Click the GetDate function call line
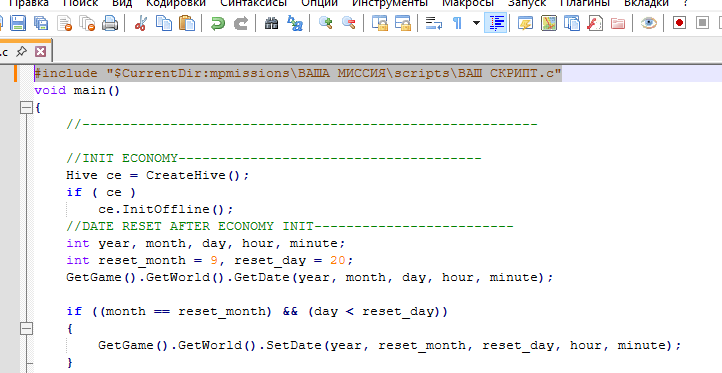This screenshot has height=373, width=722. coord(310,278)
